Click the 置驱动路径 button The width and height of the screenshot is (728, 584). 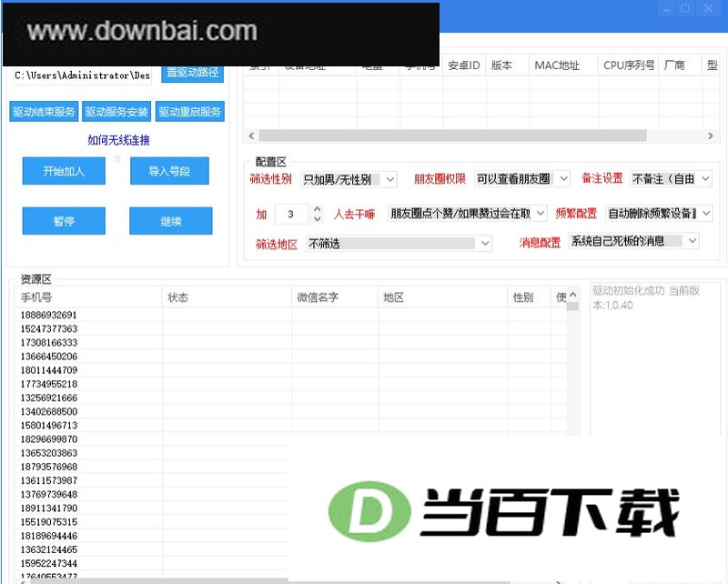coord(192,75)
